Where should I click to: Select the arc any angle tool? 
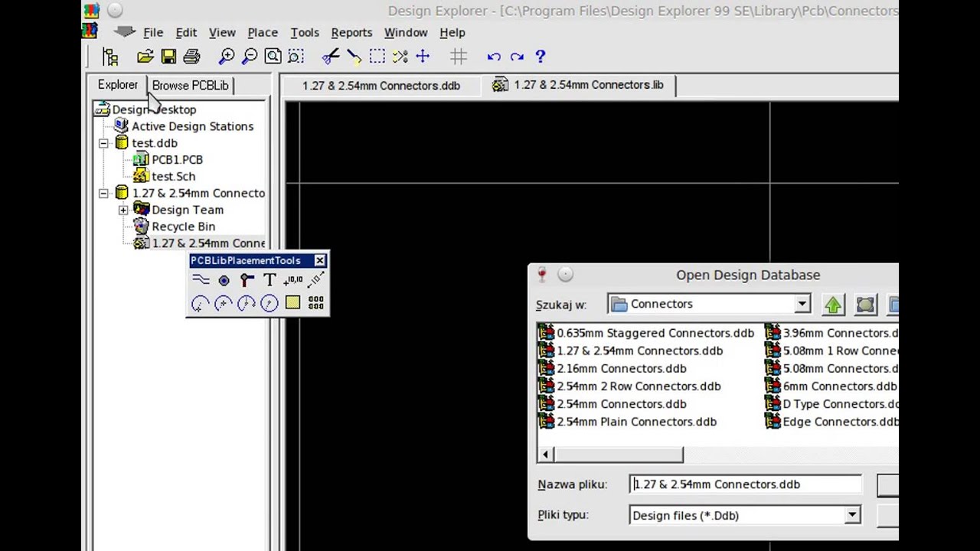click(x=247, y=304)
